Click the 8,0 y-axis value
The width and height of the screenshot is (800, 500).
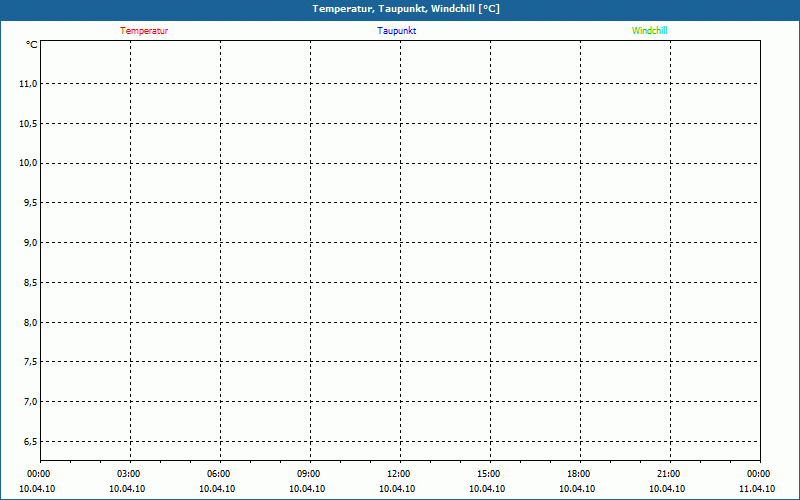click(x=30, y=322)
